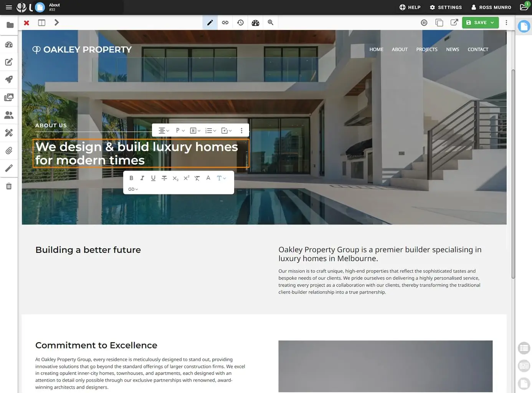Click the dashboard gauge icon in top toolbar

[x=255, y=23]
